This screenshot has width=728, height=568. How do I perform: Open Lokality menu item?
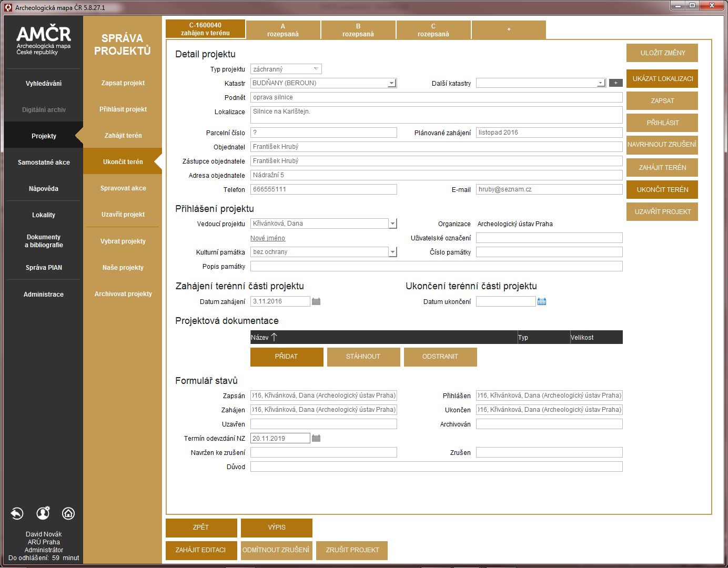point(44,215)
